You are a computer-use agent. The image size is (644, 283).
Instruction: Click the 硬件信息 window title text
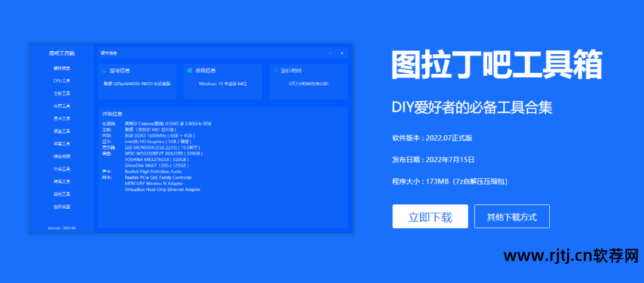pyautogui.click(x=109, y=53)
